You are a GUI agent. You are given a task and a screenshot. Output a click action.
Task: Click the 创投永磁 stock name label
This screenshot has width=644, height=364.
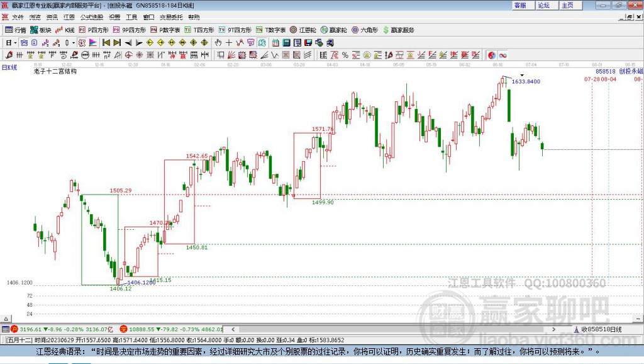631,71
